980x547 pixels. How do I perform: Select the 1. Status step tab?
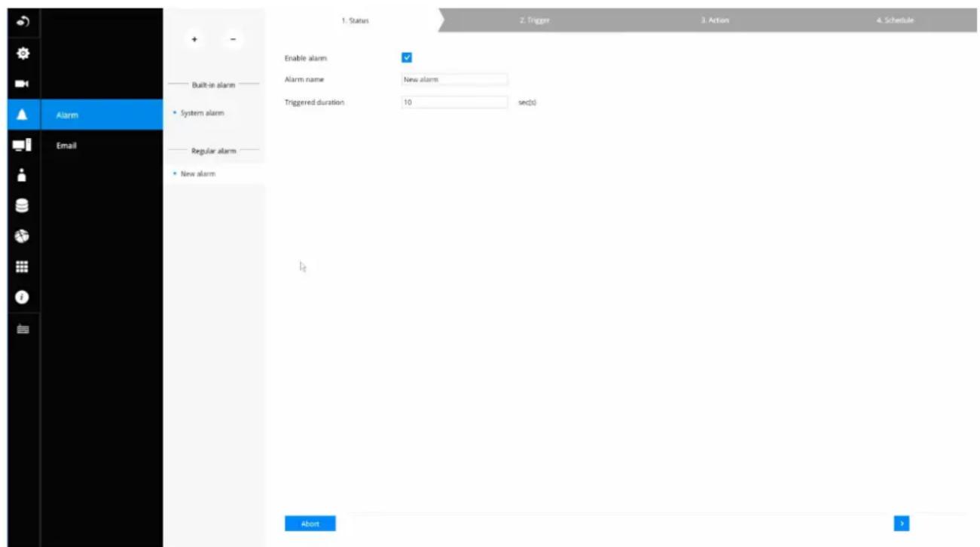coord(354,20)
